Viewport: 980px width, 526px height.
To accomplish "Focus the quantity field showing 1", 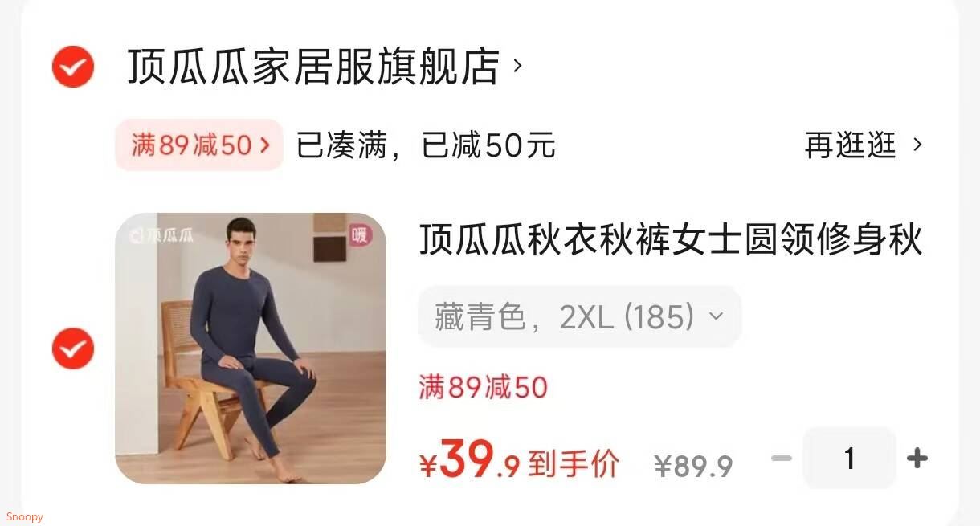I will coord(849,459).
